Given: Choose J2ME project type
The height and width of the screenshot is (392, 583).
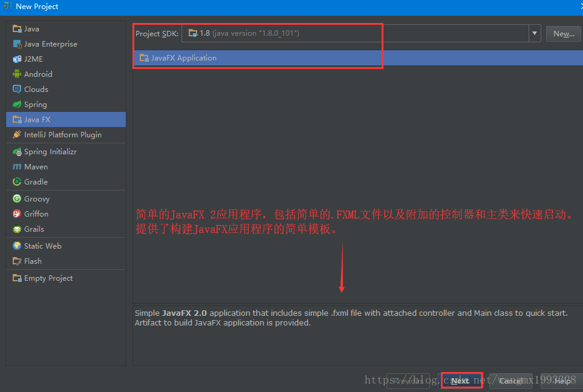Looking at the screenshot, I should point(66,59).
